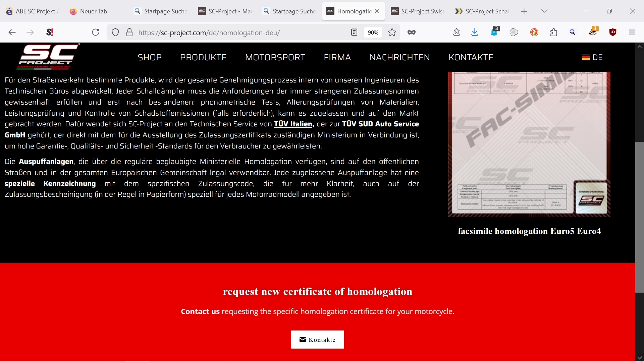The height and width of the screenshot is (362, 644).
Task: Switch to the SC-Project Schal tab
Action: [x=482, y=11]
